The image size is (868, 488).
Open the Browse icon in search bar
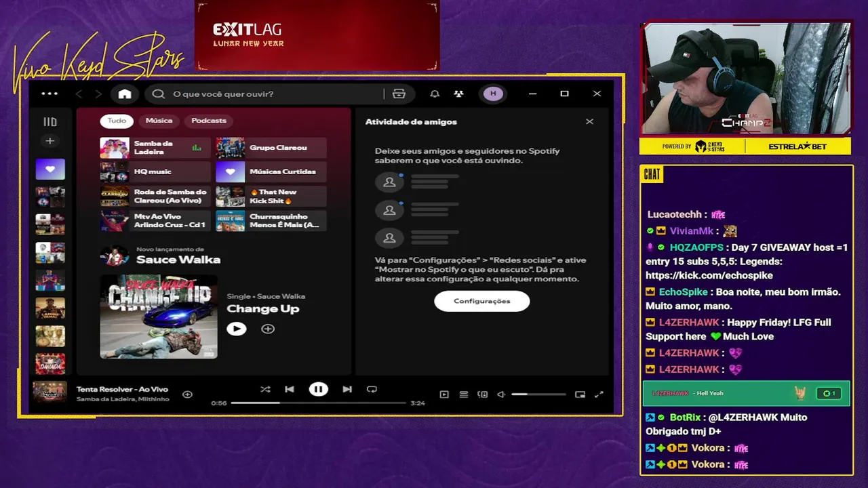[399, 94]
